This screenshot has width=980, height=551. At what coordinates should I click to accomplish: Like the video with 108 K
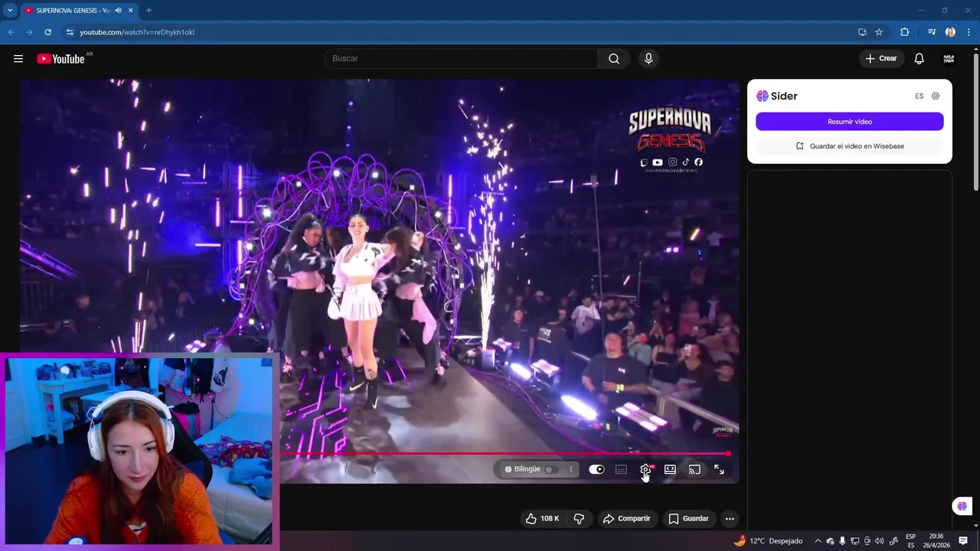542,518
